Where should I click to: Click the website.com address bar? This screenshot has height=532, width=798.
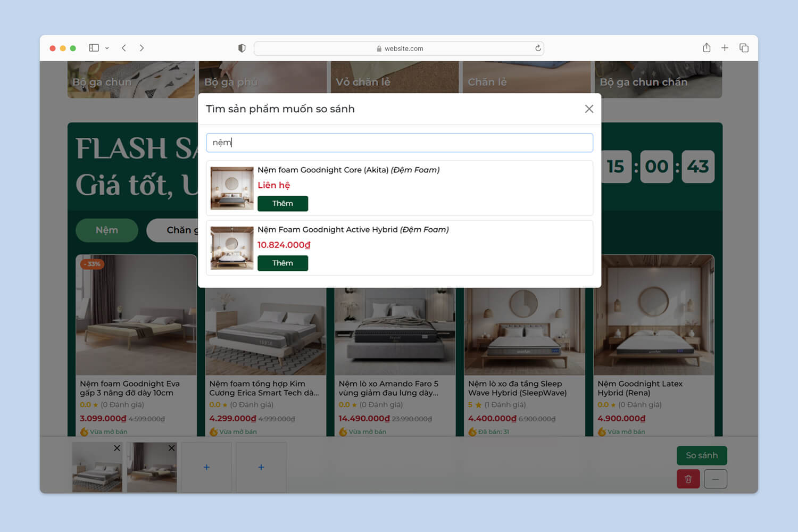click(399, 48)
